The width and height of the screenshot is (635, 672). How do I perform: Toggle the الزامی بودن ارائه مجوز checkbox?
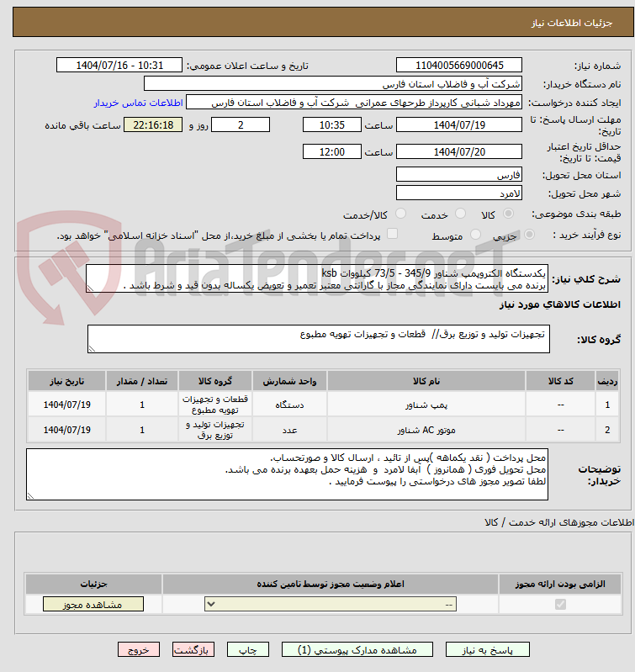pyautogui.click(x=560, y=604)
